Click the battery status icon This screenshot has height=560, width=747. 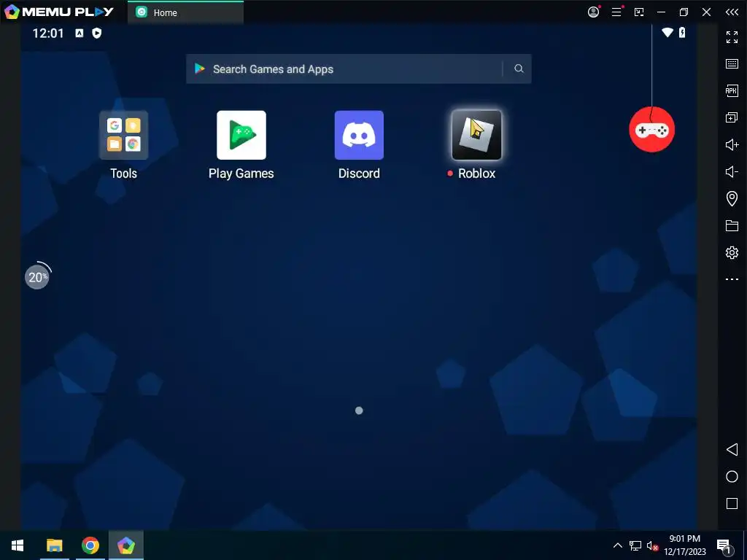682,32
